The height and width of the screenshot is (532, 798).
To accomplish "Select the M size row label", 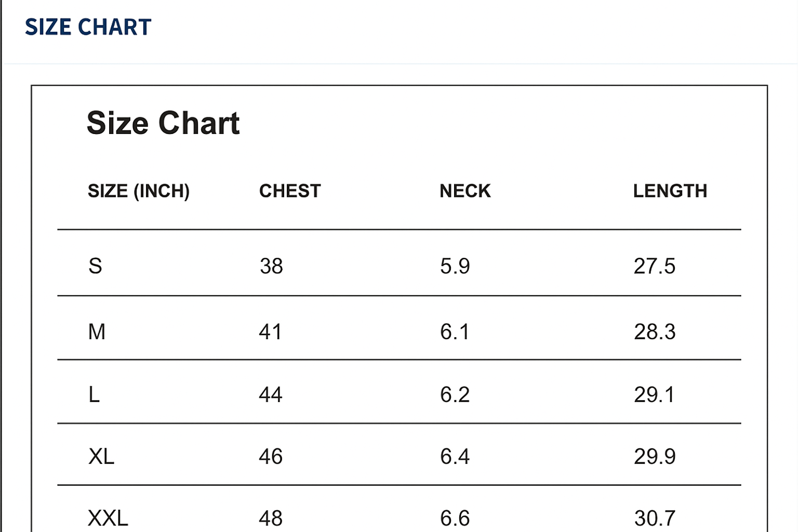I will (x=97, y=331).
